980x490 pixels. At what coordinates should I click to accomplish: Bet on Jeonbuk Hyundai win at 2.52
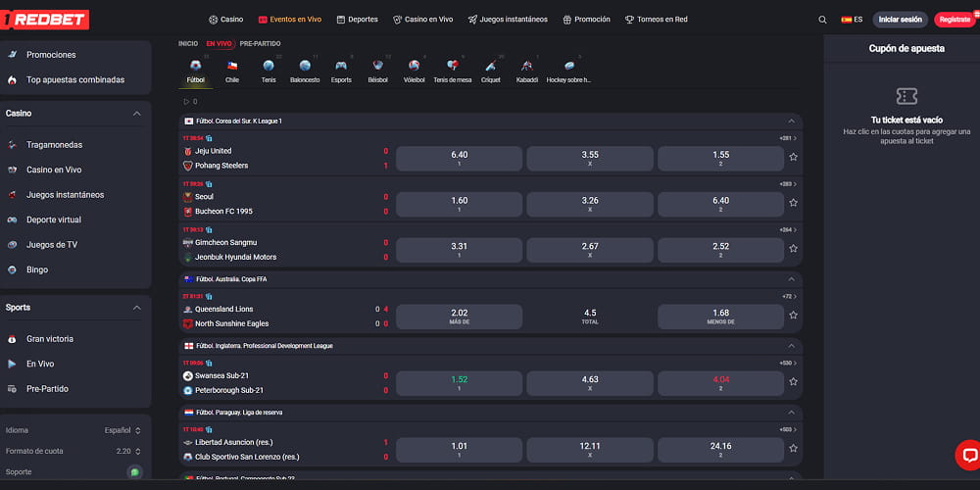720,250
